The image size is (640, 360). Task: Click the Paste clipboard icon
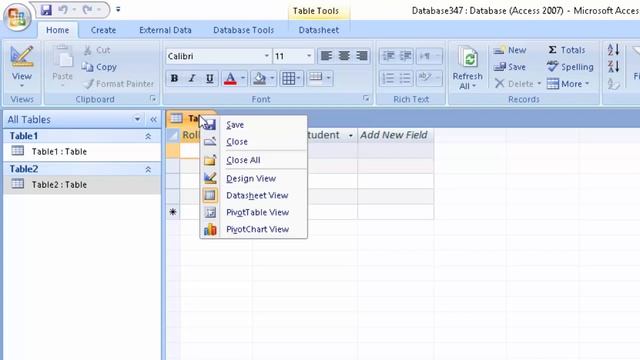coord(62,56)
